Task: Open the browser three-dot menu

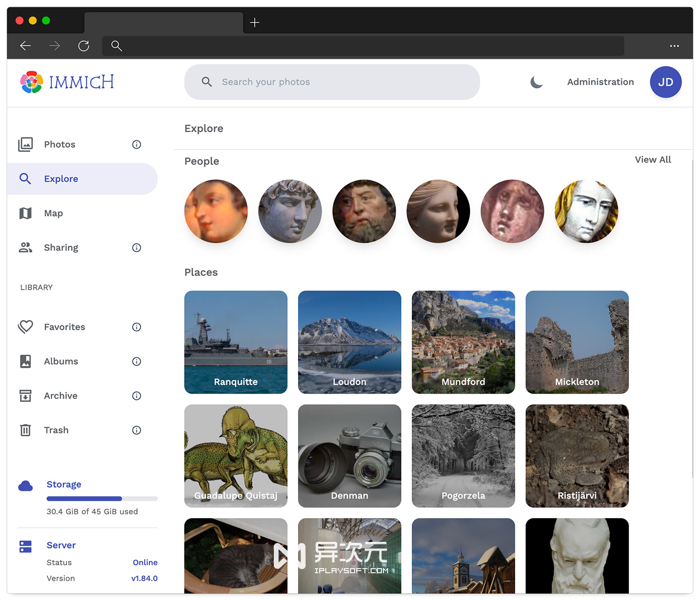Action: click(674, 46)
